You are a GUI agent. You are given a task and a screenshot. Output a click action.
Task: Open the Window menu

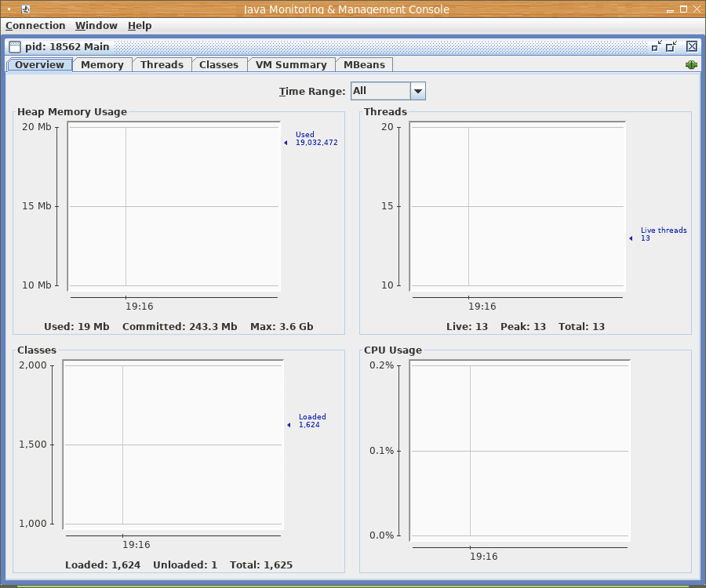click(96, 26)
